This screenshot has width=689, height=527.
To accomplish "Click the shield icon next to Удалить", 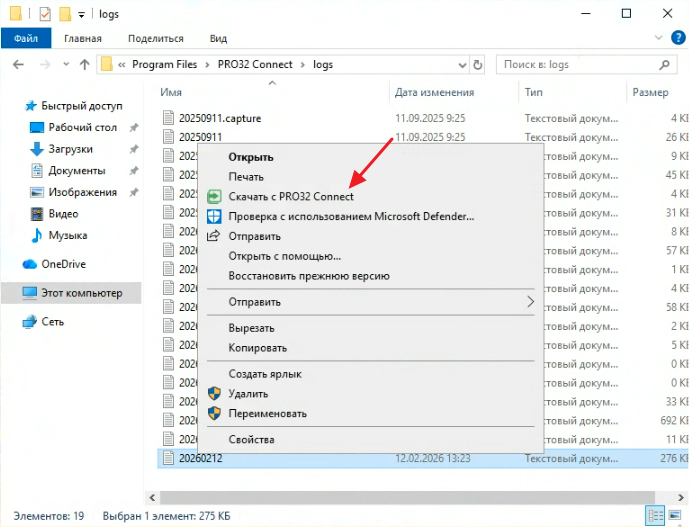I will (x=213, y=394).
